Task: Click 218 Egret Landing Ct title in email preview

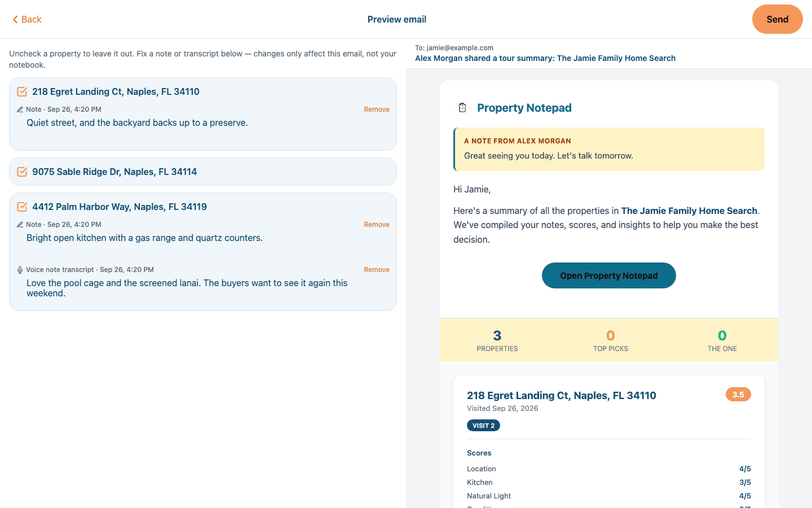Action: 562,396
